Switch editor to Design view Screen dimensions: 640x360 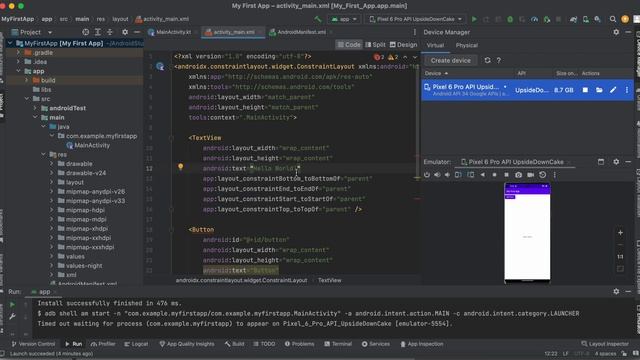click(x=403, y=45)
